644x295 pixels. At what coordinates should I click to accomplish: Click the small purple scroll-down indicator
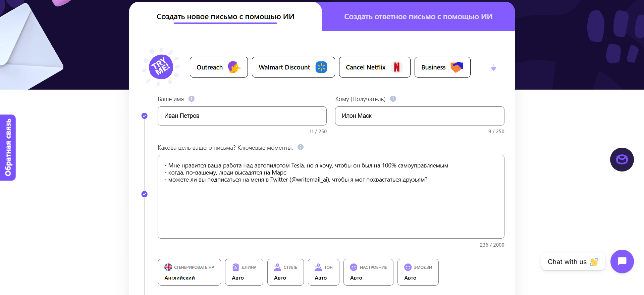(x=493, y=68)
